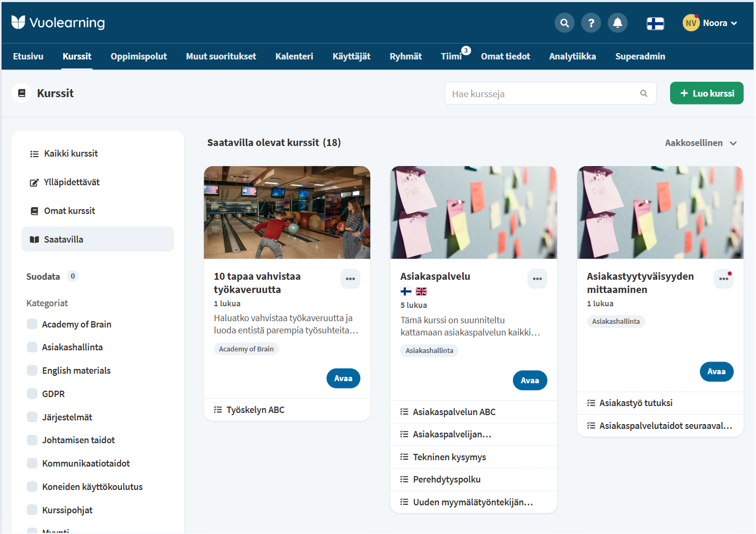This screenshot has height=534, width=756.
Task: Click list icon beside Perehdytyspolku
Action: [x=404, y=479]
